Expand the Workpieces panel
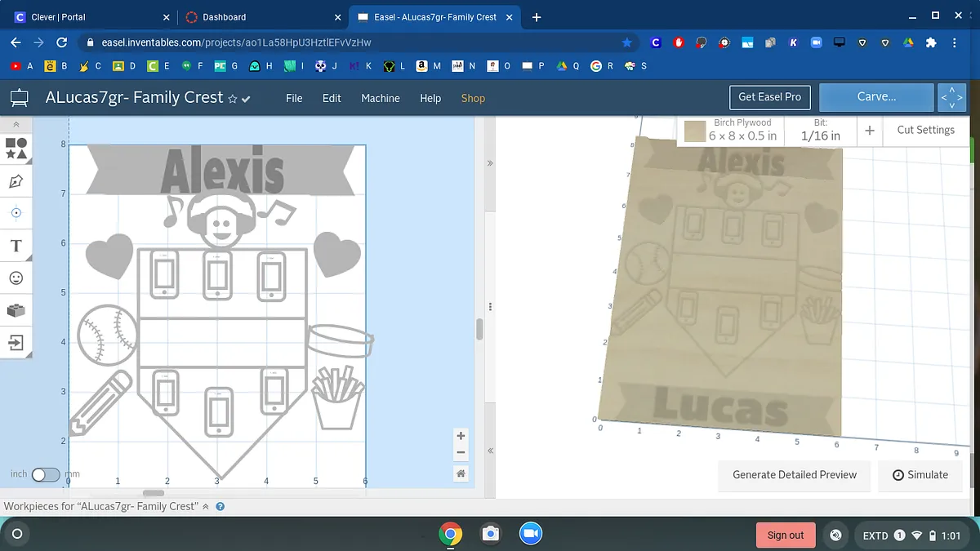980x551 pixels. point(206,506)
